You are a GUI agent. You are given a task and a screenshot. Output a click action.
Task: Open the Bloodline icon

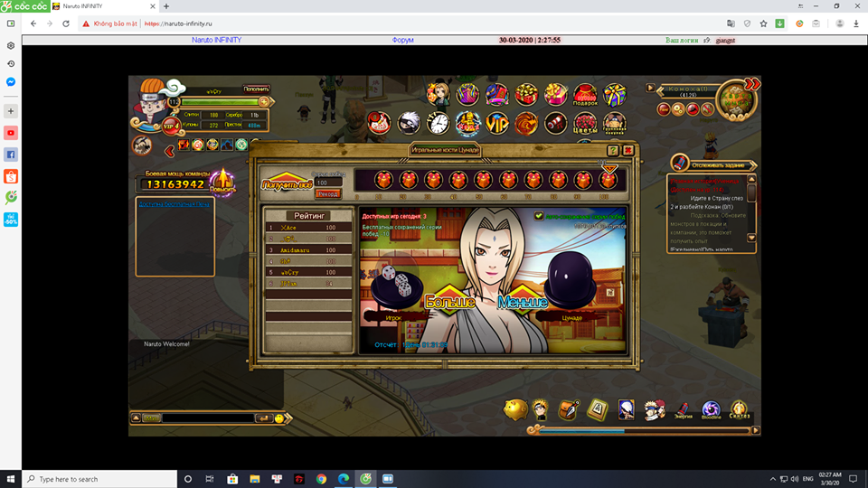(x=711, y=410)
